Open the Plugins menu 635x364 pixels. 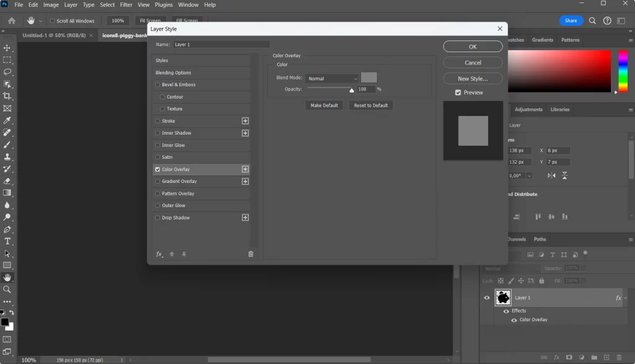point(164,5)
